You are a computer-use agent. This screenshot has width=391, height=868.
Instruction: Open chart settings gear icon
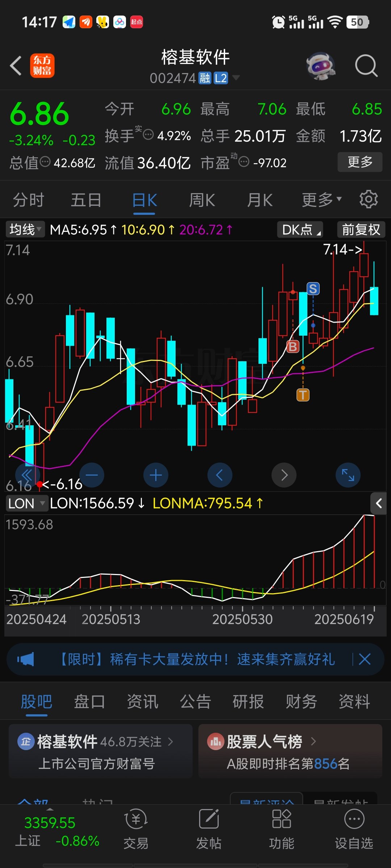(368, 199)
